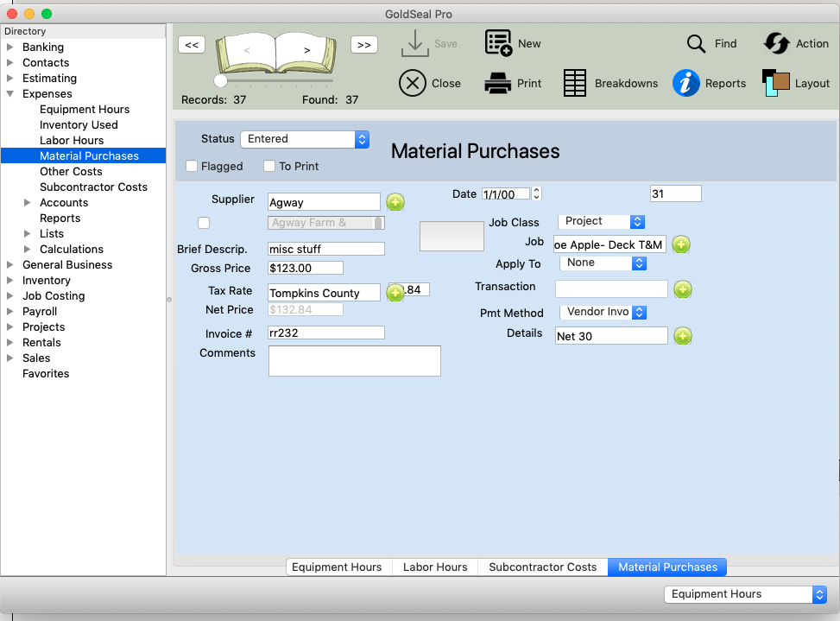The height and width of the screenshot is (621, 840).
Task: Open the bottom-right Equipment Hours dropdown
Action: point(746,594)
